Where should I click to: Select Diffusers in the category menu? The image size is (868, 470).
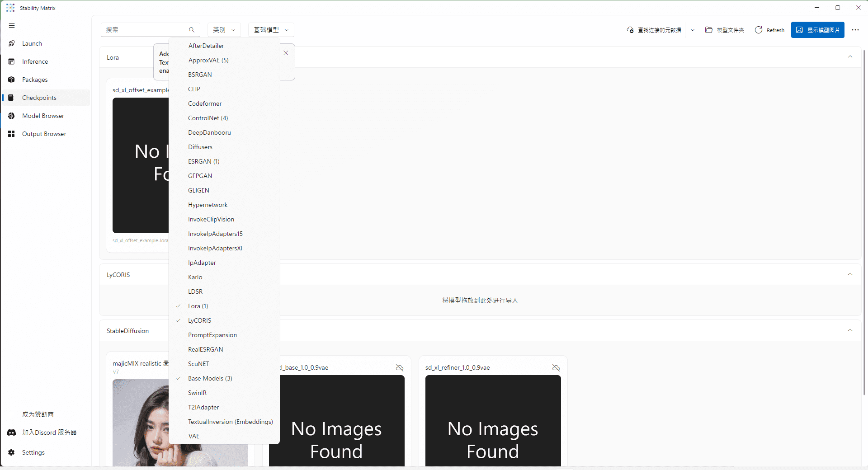pyautogui.click(x=224, y=147)
